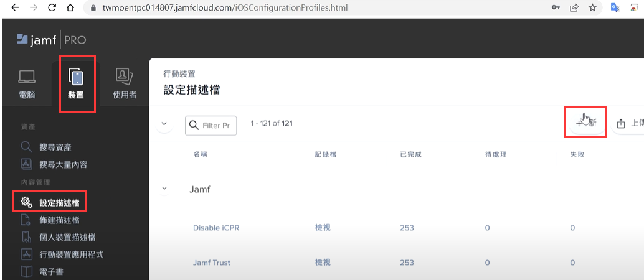Click the 電子書 book icon

point(26,271)
